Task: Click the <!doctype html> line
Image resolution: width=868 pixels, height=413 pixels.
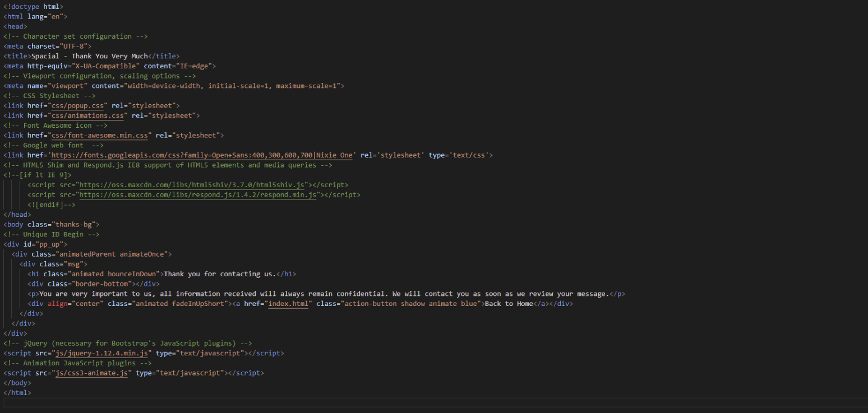Action: coord(33,6)
